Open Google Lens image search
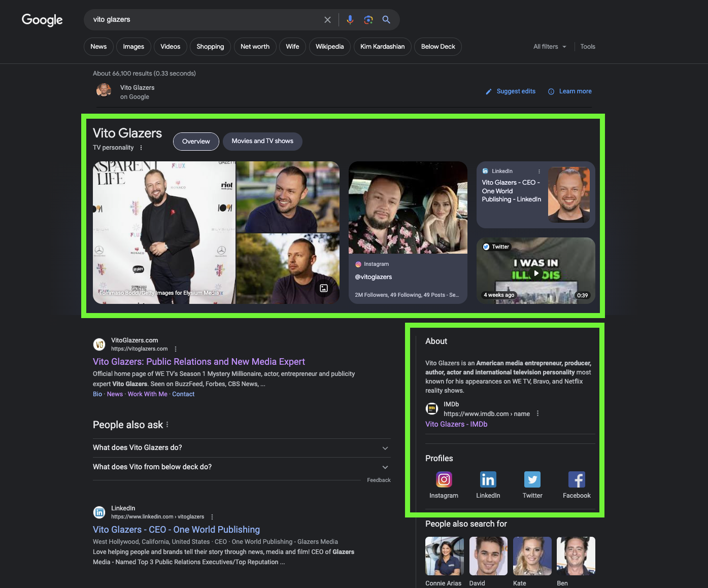708x588 pixels. [x=368, y=20]
